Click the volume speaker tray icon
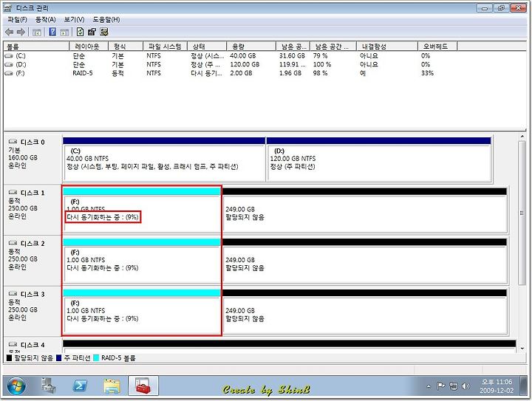 (466, 386)
